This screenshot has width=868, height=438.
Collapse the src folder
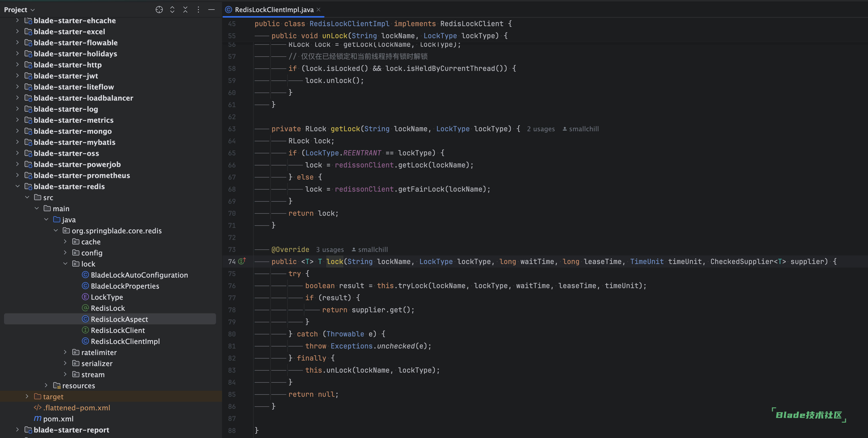[x=27, y=197]
